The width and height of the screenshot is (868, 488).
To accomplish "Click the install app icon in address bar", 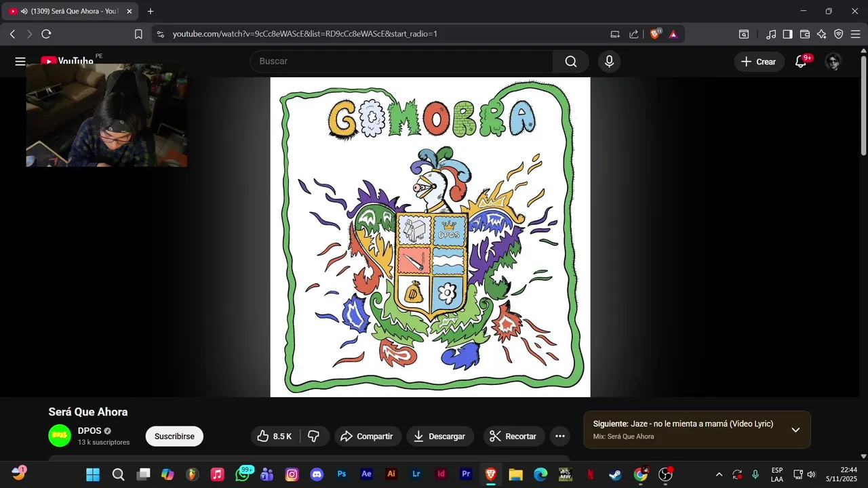I will (x=615, y=34).
